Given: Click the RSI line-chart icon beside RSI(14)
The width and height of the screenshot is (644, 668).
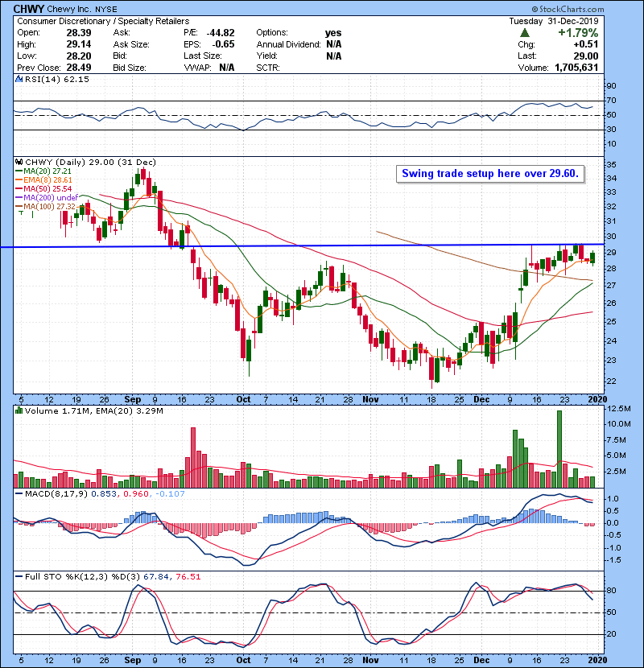Looking at the screenshot, I should pyautogui.click(x=19, y=79).
